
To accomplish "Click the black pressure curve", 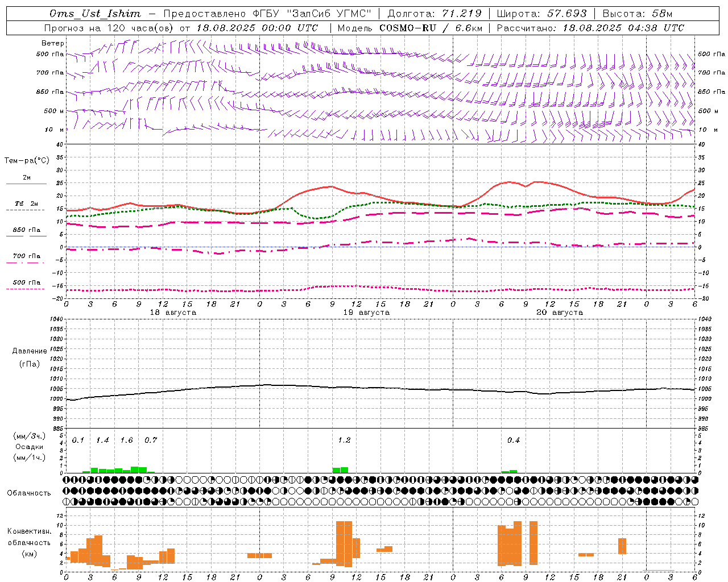I will 380,389.
